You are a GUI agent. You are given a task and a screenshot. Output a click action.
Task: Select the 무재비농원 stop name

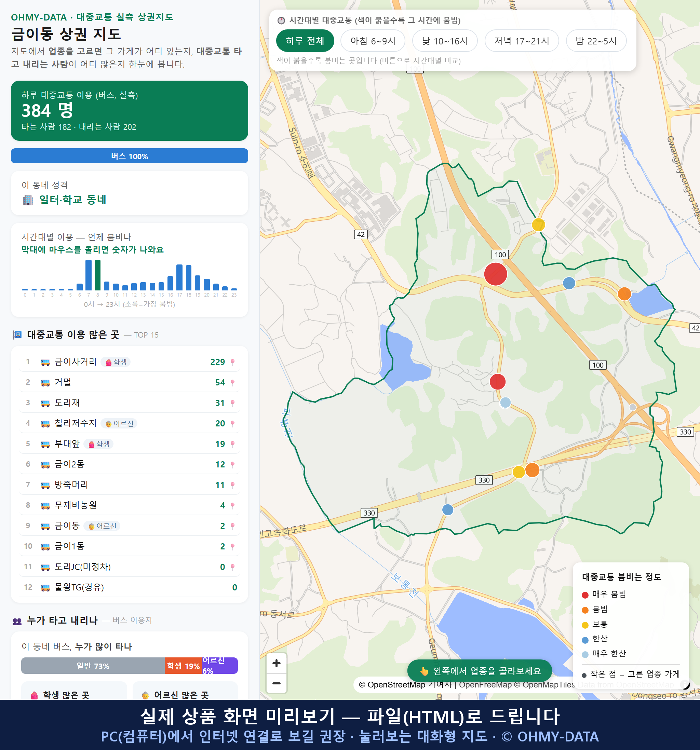click(x=76, y=505)
